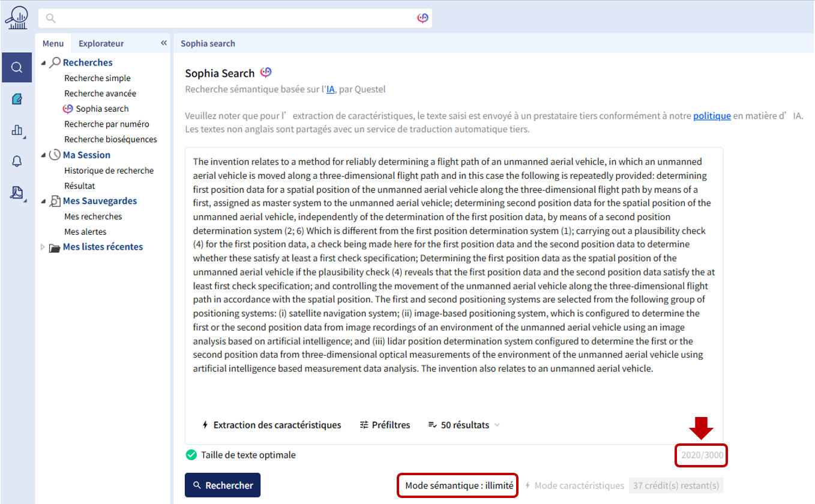Click the magnifier icon before the Recherches tree heading
Viewport: 815px width, 504px height.
pyautogui.click(x=55, y=62)
